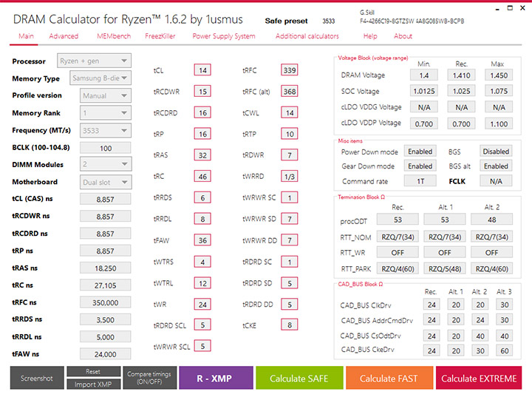Open the Memory Type dropdown
The height and width of the screenshot is (400, 532).
(100, 78)
